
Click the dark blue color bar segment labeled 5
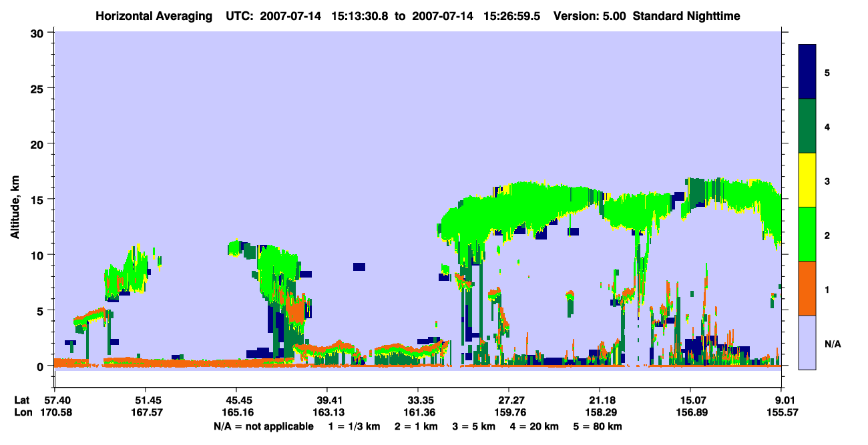807,72
